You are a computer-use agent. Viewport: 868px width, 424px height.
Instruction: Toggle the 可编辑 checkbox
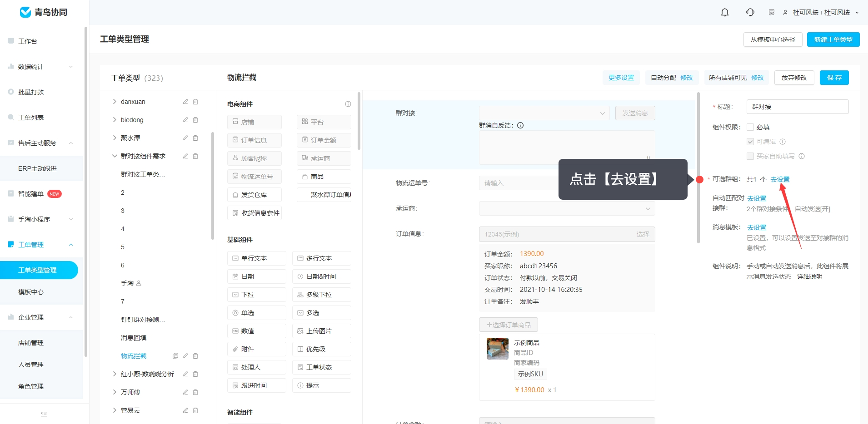(750, 142)
